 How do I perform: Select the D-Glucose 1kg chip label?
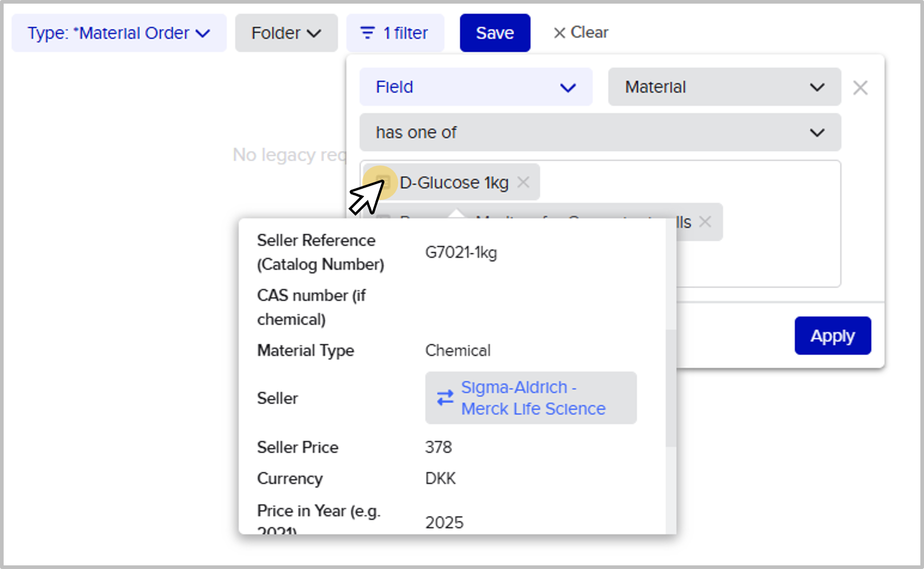point(454,182)
